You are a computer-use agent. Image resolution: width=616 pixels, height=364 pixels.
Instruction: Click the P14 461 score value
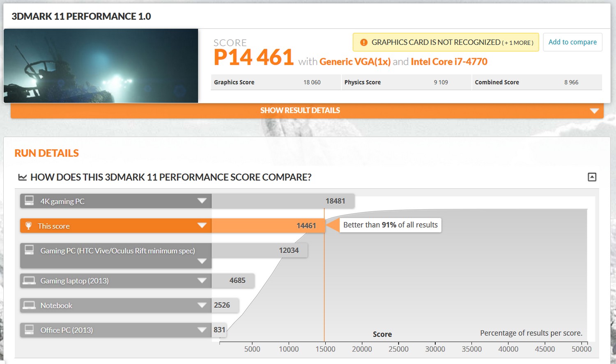(253, 57)
